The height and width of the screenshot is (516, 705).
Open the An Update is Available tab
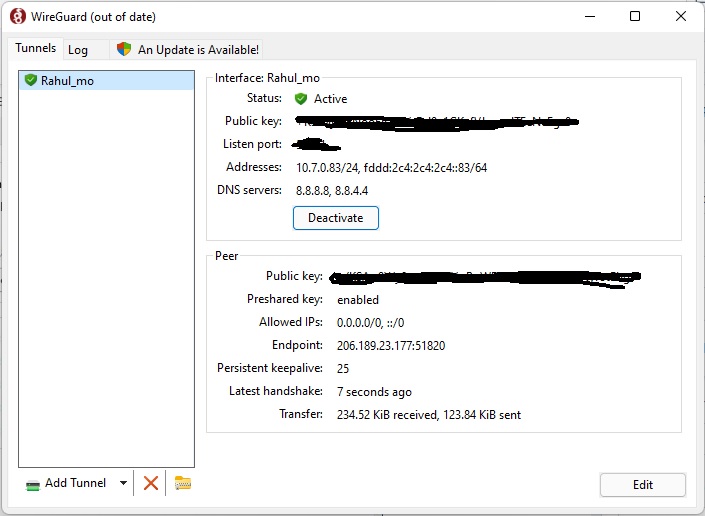tap(187, 49)
